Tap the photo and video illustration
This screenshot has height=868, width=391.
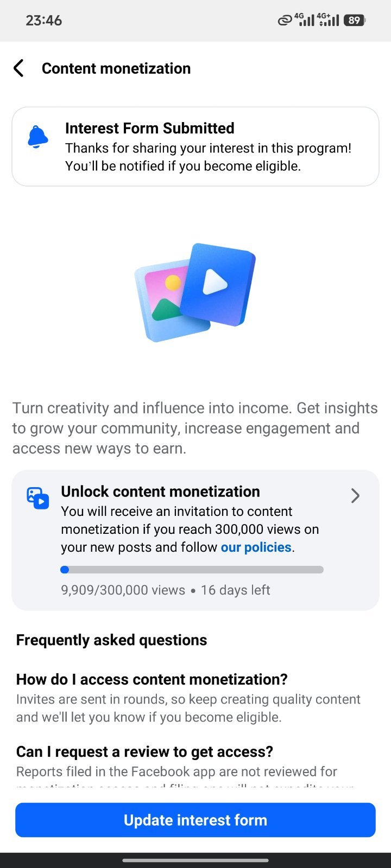(195, 292)
